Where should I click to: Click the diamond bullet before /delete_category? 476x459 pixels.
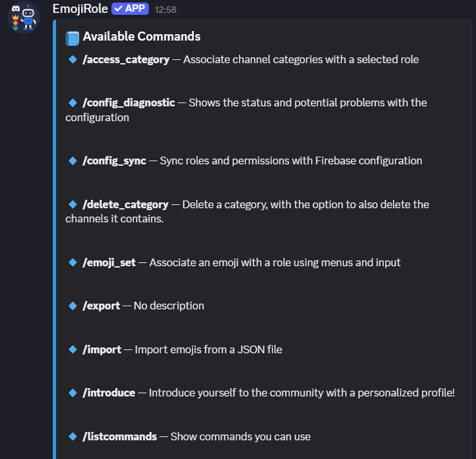click(73, 204)
